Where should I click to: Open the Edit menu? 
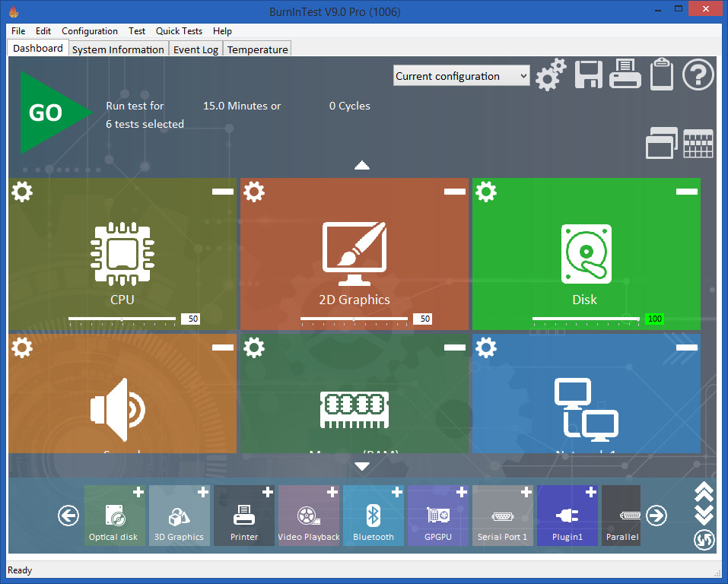pyautogui.click(x=43, y=31)
